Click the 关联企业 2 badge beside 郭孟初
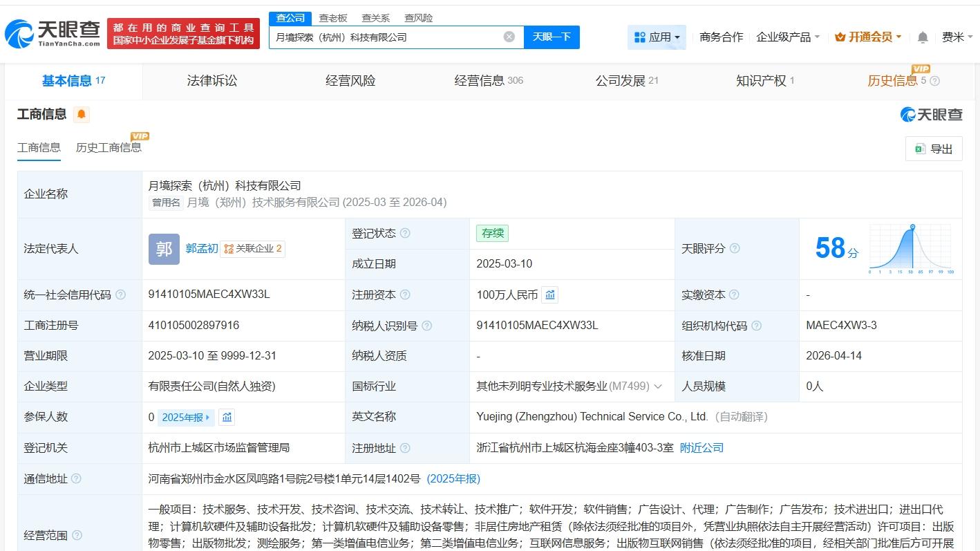This screenshot has height=551, width=980. point(253,248)
